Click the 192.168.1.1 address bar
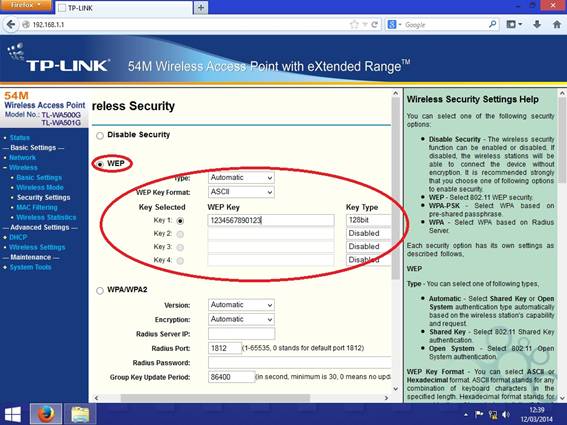 tap(184, 25)
